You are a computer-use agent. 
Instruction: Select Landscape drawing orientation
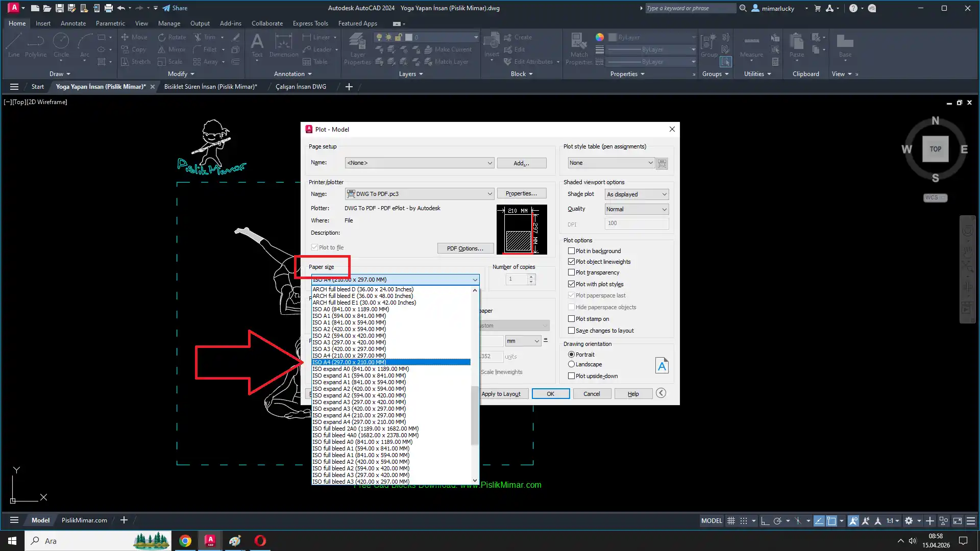[572, 364]
